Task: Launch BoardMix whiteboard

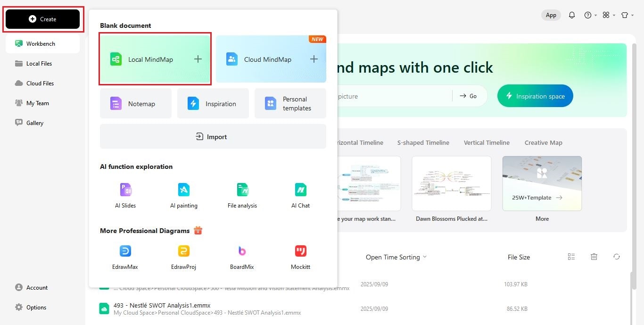Action: click(242, 256)
